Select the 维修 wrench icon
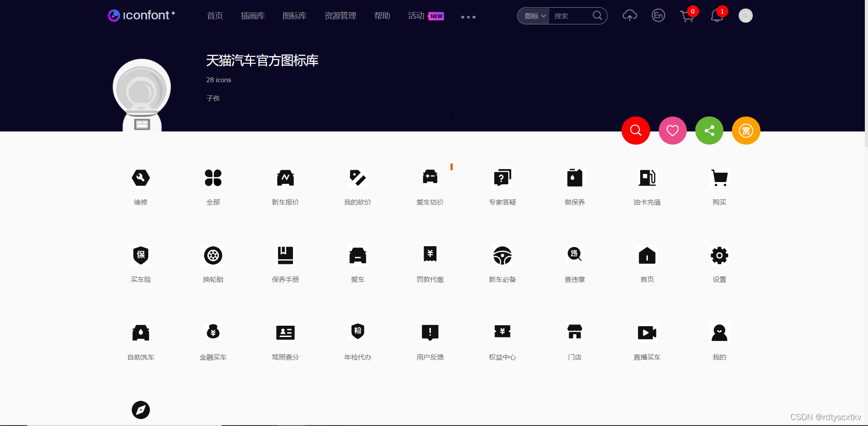The height and width of the screenshot is (426, 868). 141,178
